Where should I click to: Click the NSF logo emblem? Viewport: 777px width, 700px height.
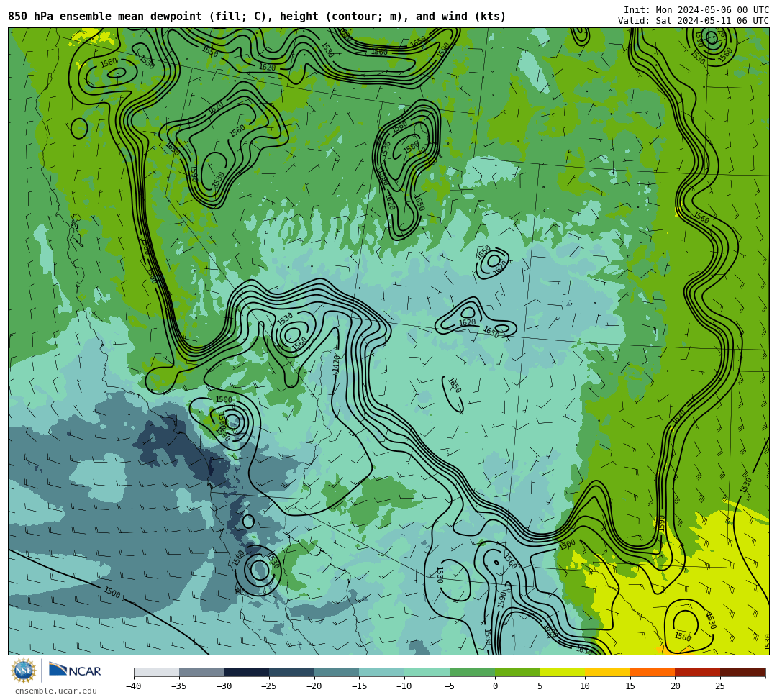pos(24,671)
